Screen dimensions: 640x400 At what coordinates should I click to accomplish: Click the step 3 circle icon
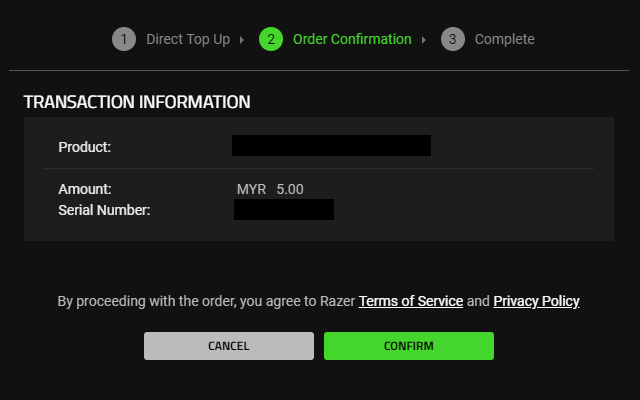click(x=453, y=39)
